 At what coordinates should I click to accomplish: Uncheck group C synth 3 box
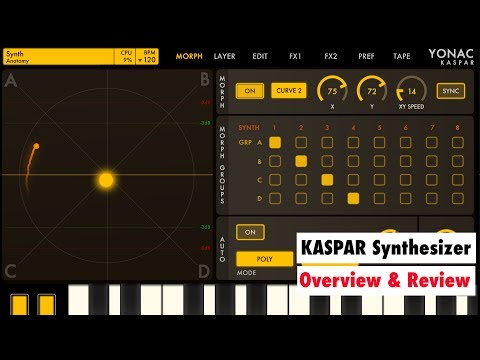pyautogui.click(x=327, y=180)
